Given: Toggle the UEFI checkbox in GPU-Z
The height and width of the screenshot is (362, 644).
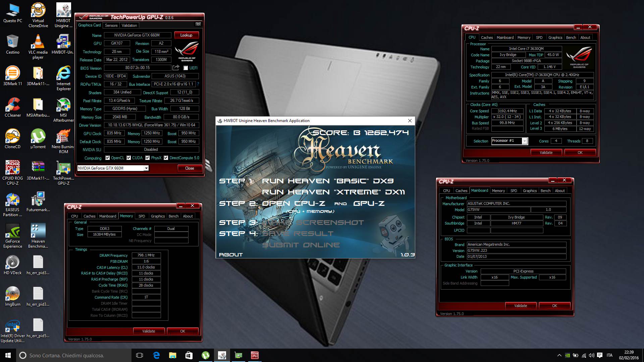Looking at the screenshot, I should (185, 68).
